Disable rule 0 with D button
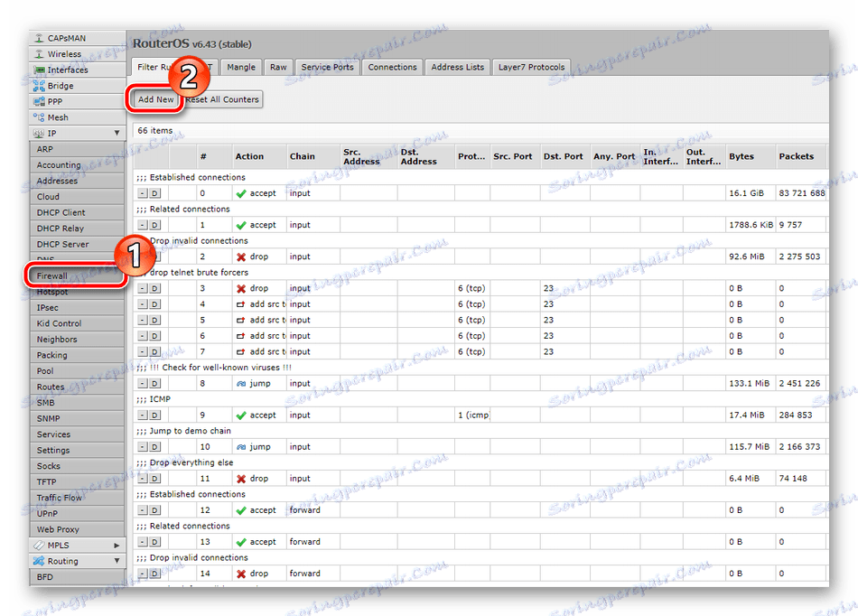 click(x=154, y=193)
